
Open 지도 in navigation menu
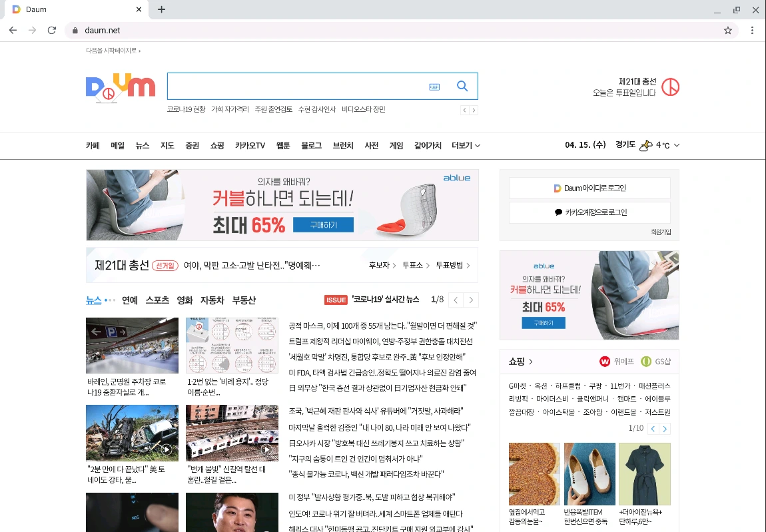click(x=168, y=146)
